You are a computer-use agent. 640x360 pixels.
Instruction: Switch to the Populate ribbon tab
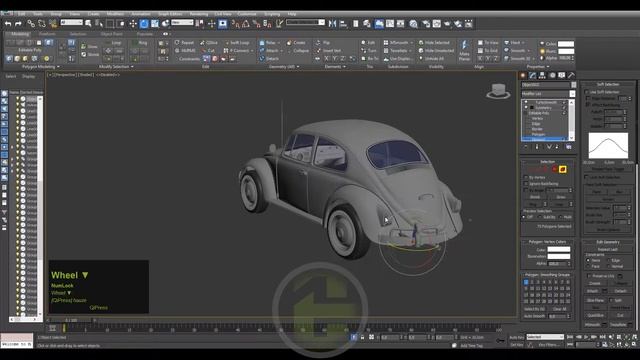[x=144, y=34]
